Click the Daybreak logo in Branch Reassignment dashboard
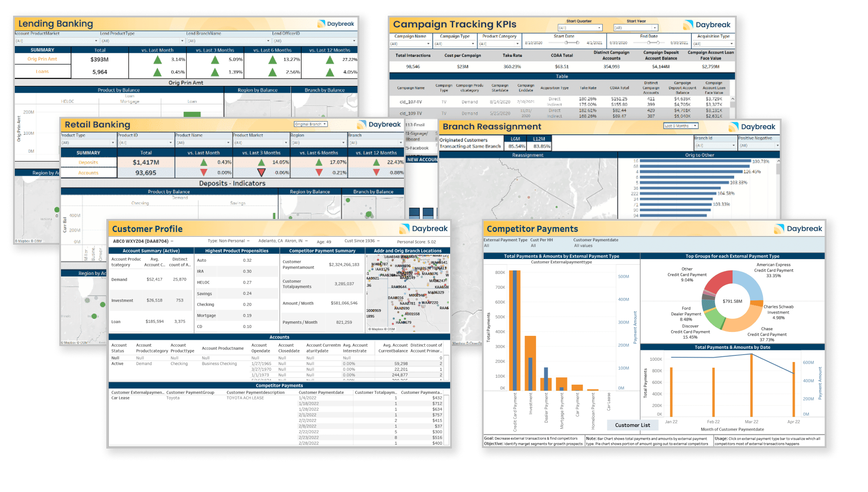 pyautogui.click(x=752, y=127)
